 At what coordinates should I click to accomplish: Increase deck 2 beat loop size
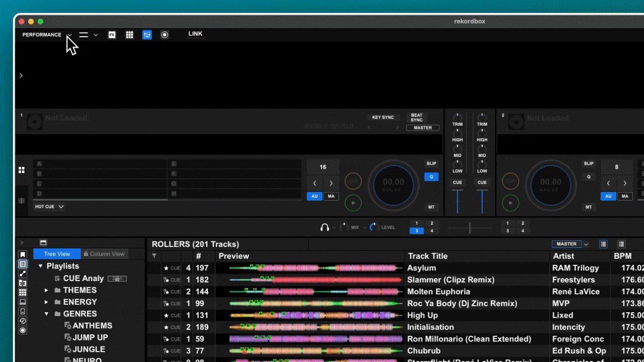pos(624,183)
